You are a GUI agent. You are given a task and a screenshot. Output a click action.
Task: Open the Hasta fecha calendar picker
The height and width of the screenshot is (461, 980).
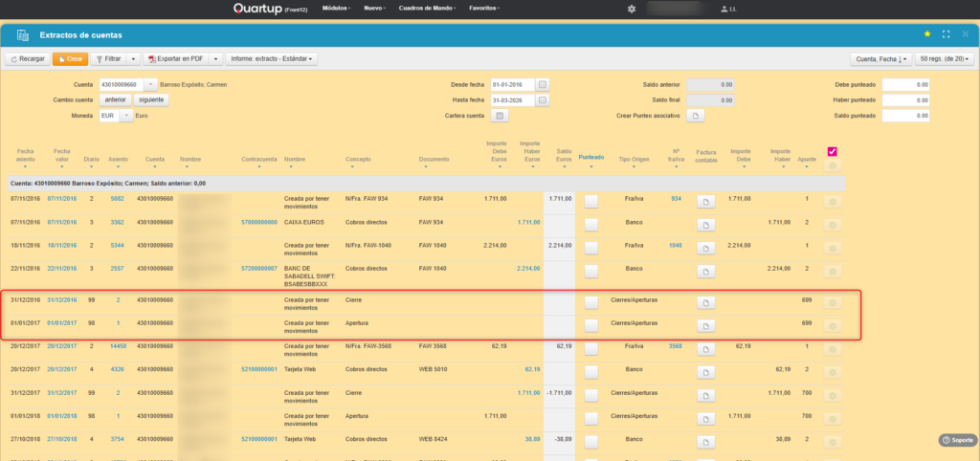point(543,99)
